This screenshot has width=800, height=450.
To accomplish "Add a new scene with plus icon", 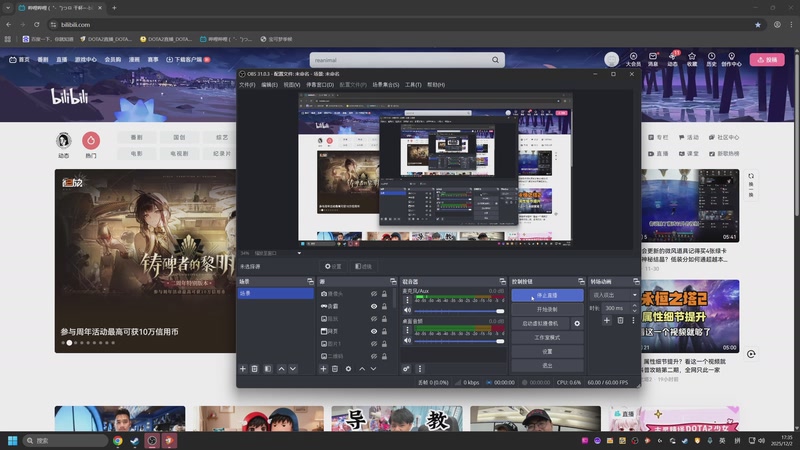I will coord(242,369).
